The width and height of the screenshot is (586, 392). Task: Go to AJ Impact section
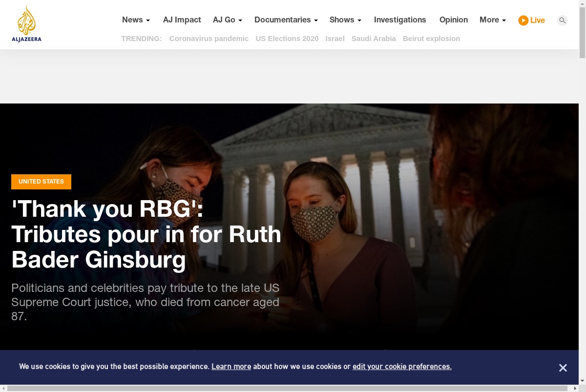pos(182,20)
